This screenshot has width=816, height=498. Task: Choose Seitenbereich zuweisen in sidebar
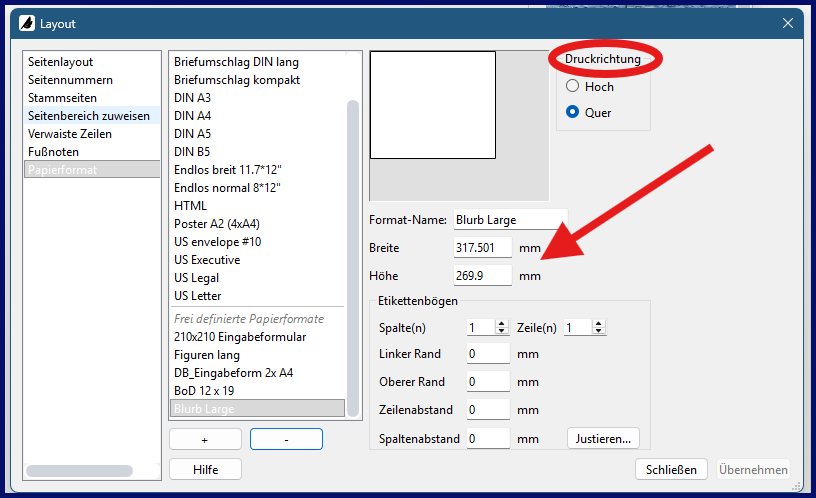89,116
